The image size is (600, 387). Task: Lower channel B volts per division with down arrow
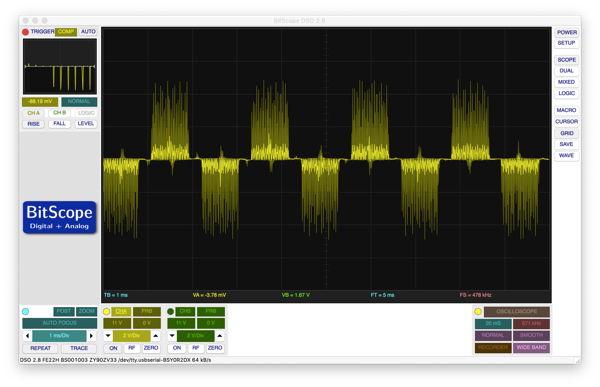click(x=172, y=336)
